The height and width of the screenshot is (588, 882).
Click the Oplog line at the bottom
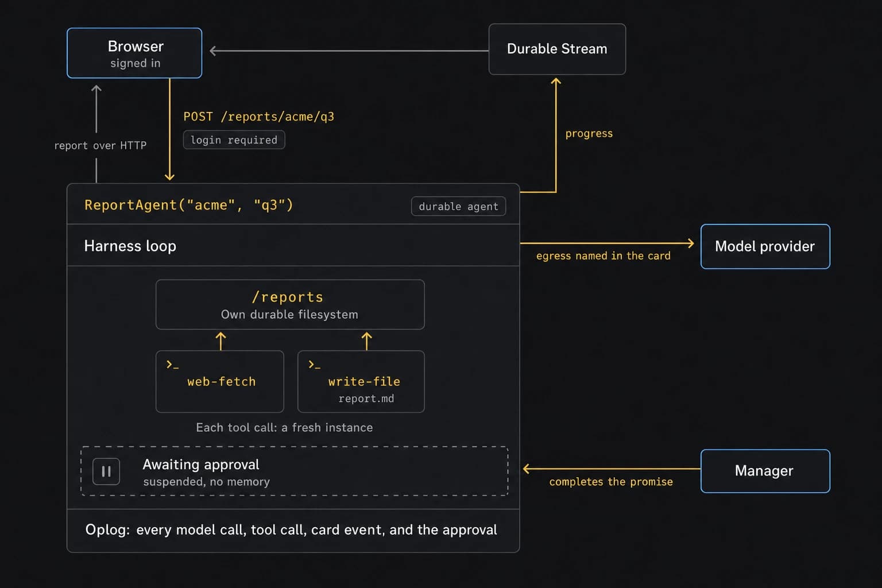291,530
